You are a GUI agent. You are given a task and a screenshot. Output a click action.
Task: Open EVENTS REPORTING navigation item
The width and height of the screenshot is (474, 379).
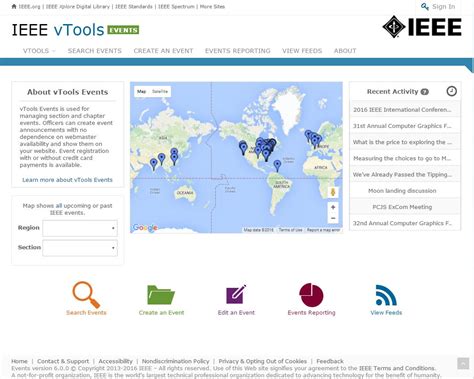[x=238, y=51]
